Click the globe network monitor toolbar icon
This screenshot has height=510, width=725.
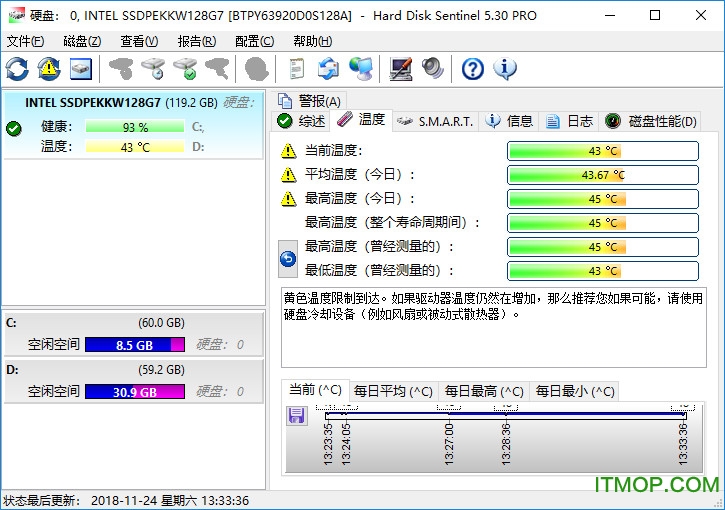coord(360,68)
